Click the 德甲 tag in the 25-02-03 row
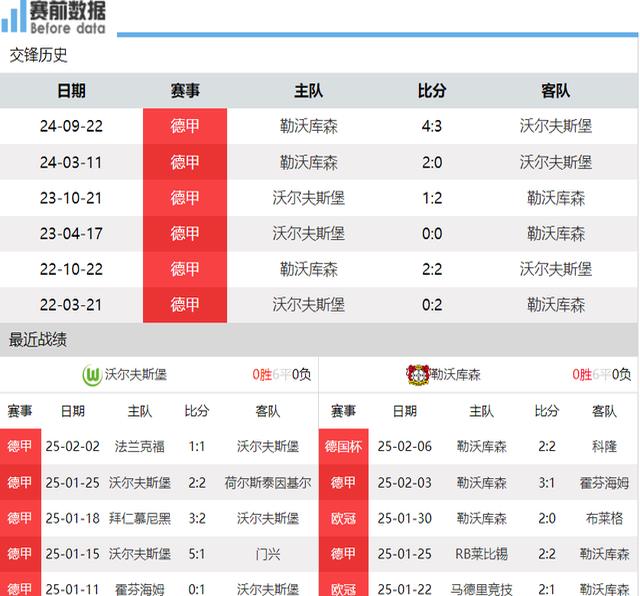Viewport: 640px width, 596px height. 343,483
